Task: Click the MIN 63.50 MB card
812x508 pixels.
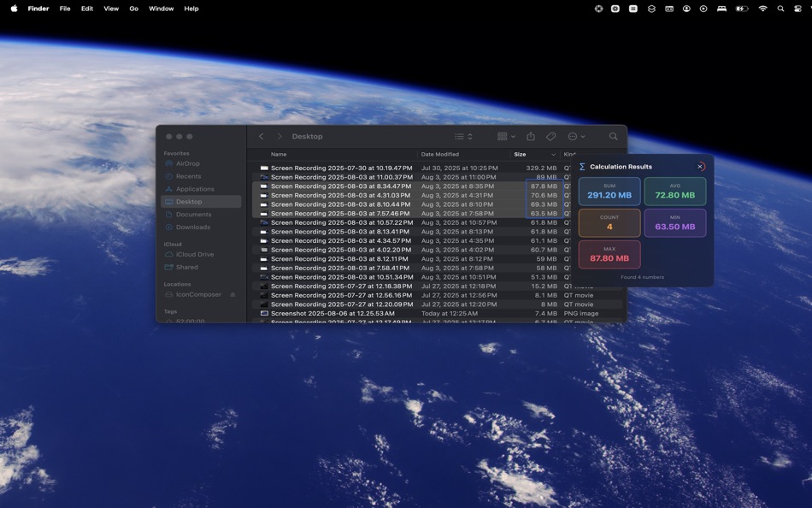Action: [x=674, y=223]
